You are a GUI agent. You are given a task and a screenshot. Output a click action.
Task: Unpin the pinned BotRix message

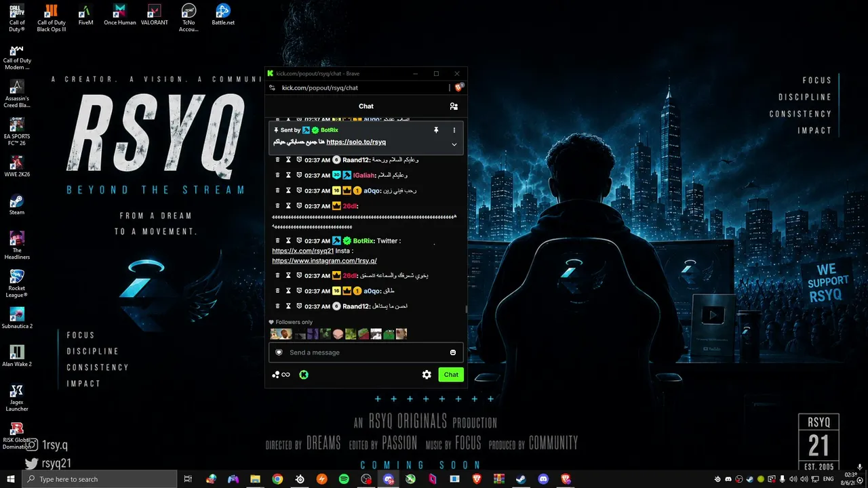[x=436, y=130]
